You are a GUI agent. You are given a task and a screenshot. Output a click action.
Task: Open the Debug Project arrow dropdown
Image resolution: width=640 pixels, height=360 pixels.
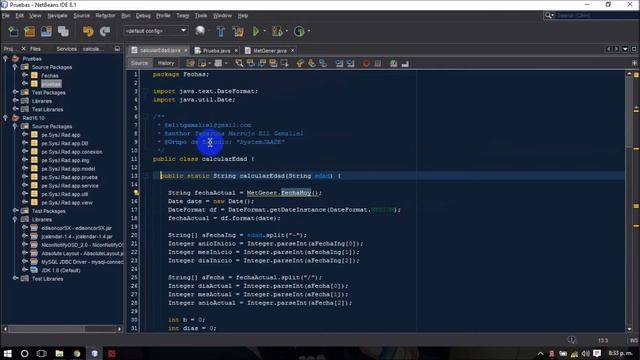click(287, 31)
